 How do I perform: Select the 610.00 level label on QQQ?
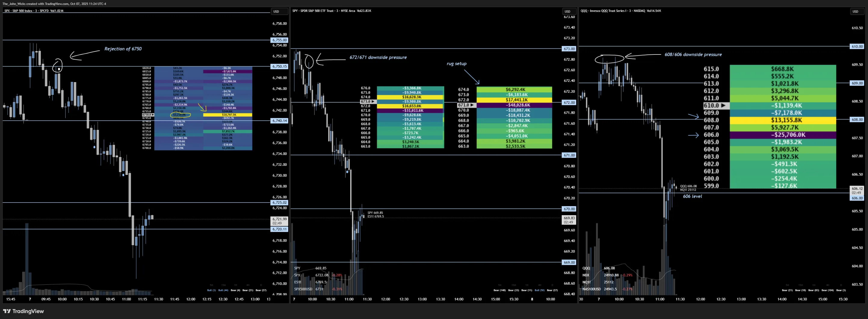point(857,47)
